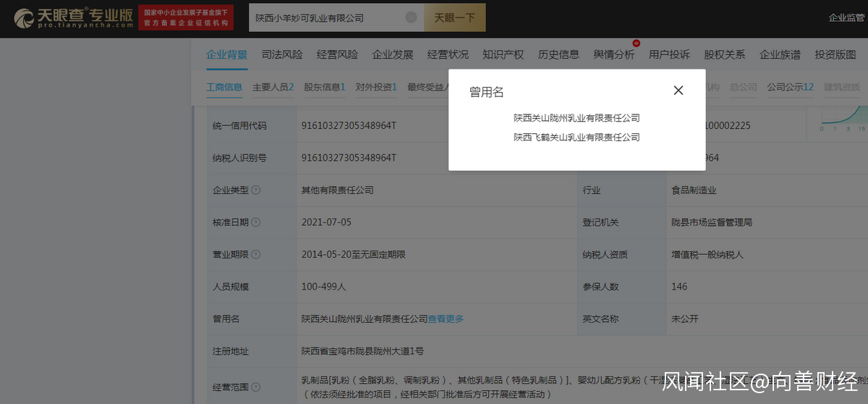The width and height of the screenshot is (868, 404).
Task: Open the 知识产权 tab
Action: [x=503, y=54]
